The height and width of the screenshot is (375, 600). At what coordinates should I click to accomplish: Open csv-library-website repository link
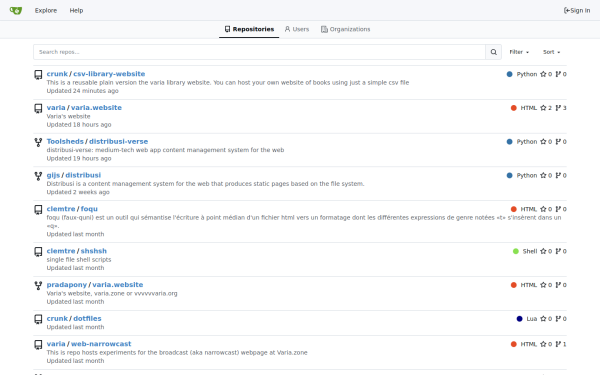pos(109,74)
